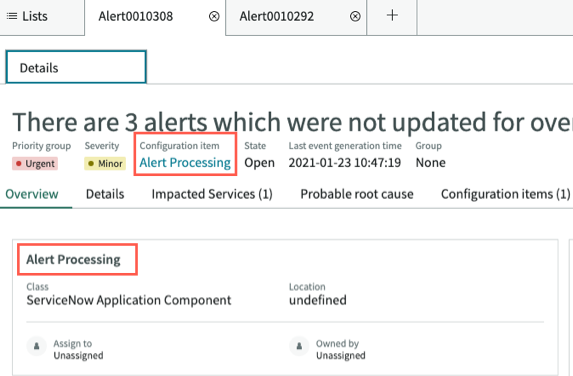Select the Details tab beside Overview

[105, 194]
